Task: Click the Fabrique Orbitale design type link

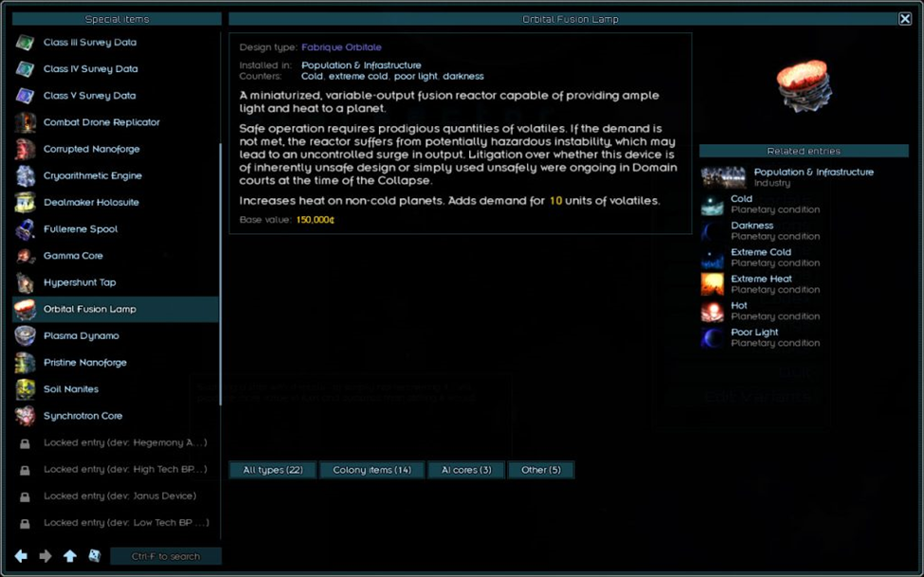Action: (x=341, y=47)
